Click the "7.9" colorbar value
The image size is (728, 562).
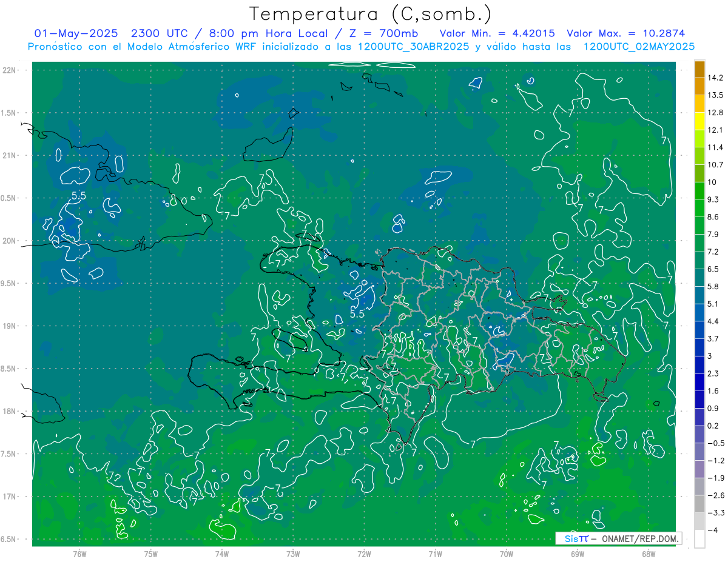pyautogui.click(x=713, y=235)
